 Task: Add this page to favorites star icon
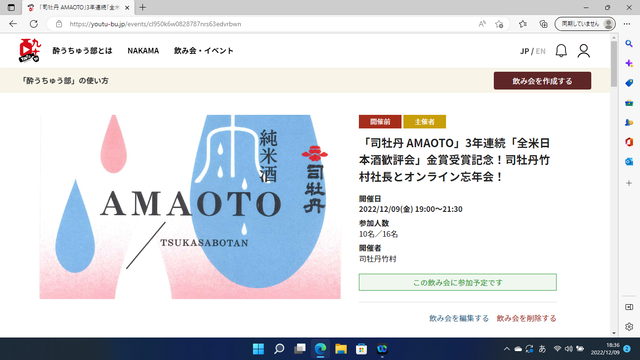coord(499,24)
